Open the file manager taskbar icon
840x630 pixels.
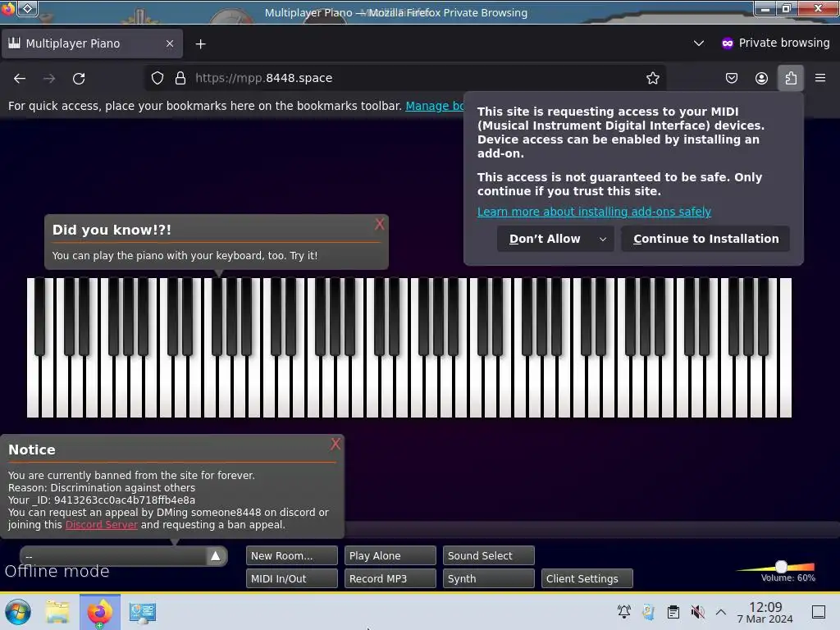57,612
